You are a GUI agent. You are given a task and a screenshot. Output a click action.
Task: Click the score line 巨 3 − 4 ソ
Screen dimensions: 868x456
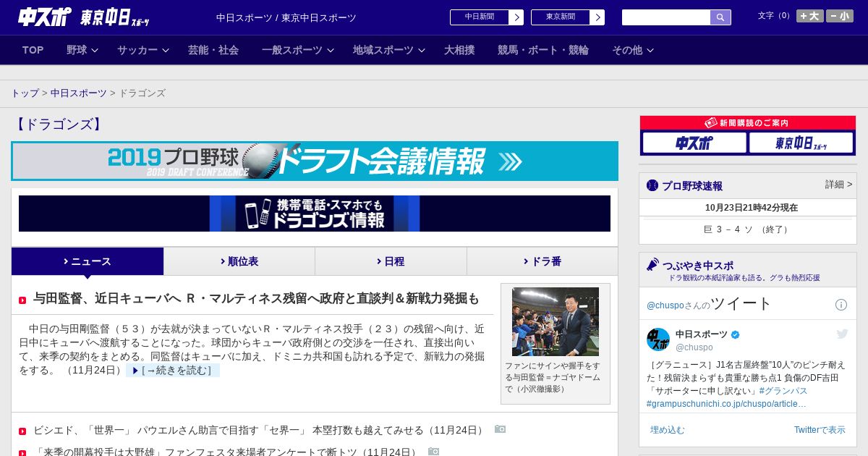point(747,229)
